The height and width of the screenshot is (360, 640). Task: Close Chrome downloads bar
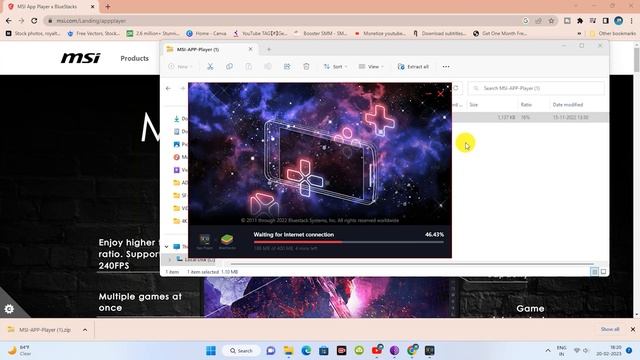[x=633, y=329]
